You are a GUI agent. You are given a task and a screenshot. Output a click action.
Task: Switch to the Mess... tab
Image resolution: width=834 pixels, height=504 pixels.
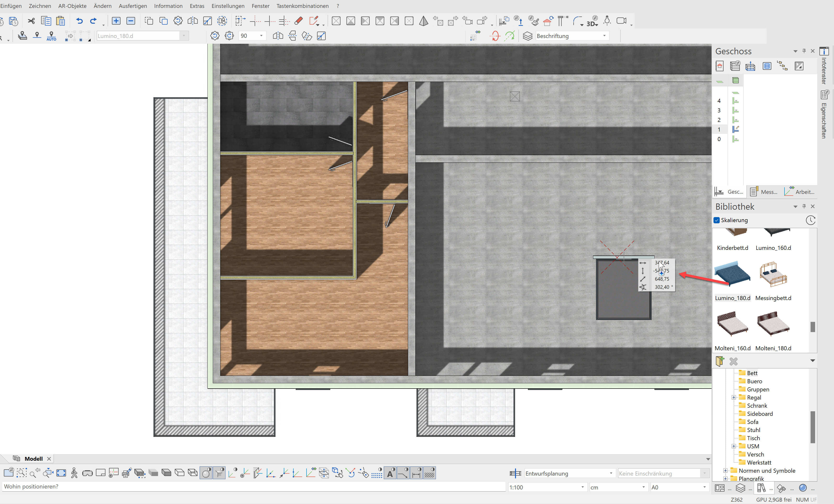764,192
